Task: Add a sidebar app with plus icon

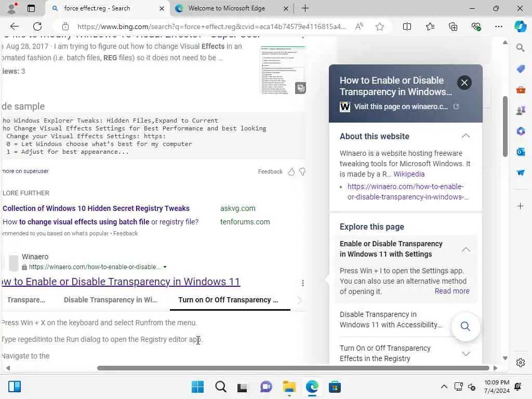Action: [521, 206]
